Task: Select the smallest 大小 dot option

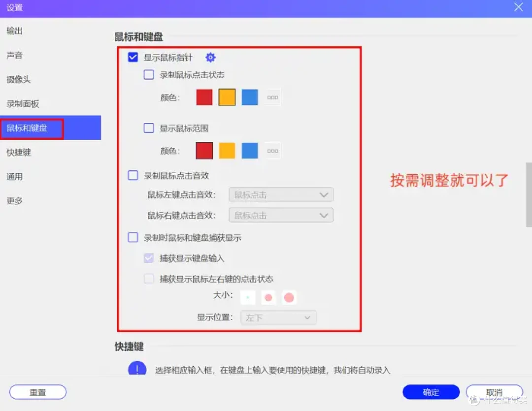Action: 248,297
